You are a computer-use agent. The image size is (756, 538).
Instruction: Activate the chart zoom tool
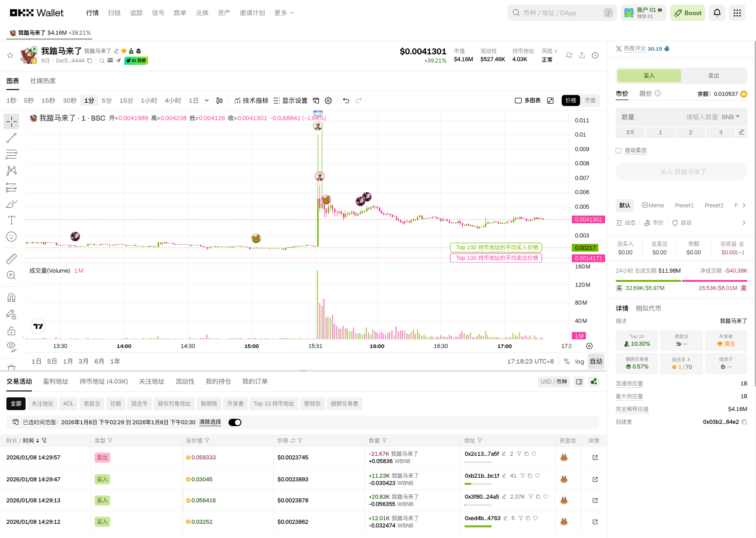tap(11, 275)
